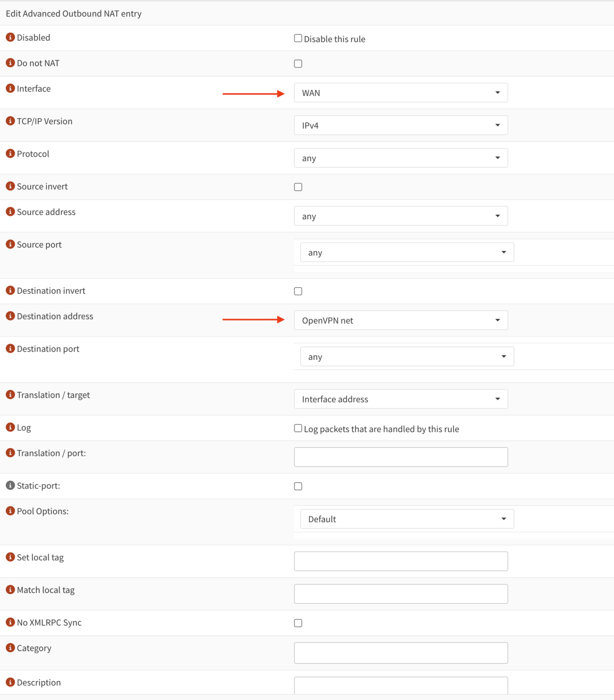The height and width of the screenshot is (700, 614).
Task: Expand the TCP/IP Version dropdown
Action: [x=401, y=125]
